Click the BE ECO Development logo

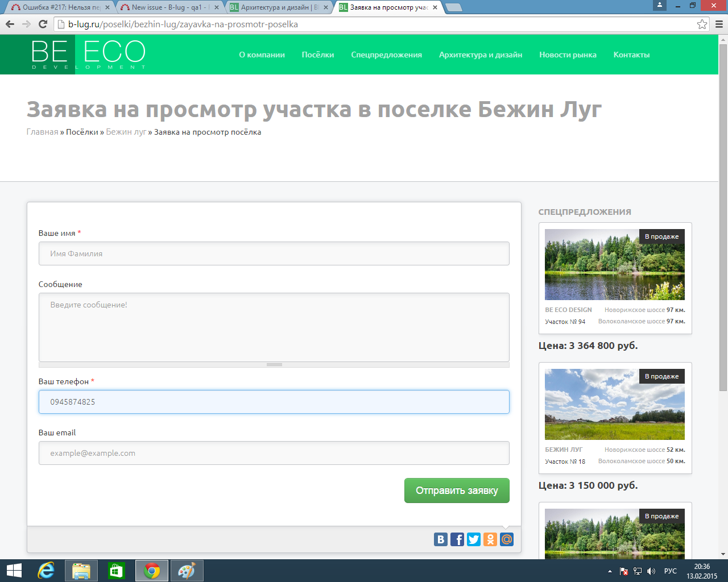coord(88,55)
